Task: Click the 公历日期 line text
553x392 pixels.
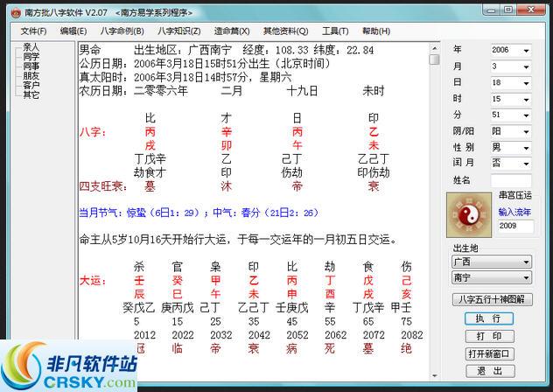Action: tap(206, 64)
